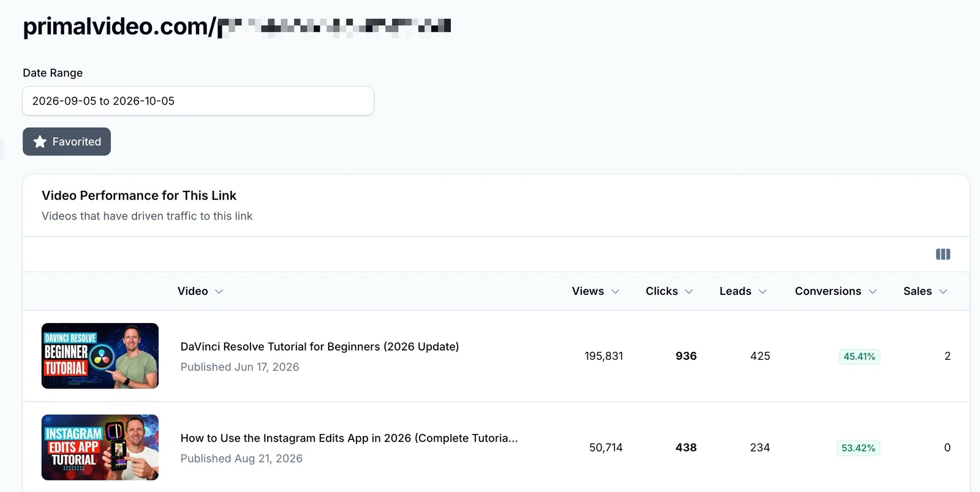980x492 pixels.
Task: Select the 438 clicks value
Action: [x=686, y=448]
